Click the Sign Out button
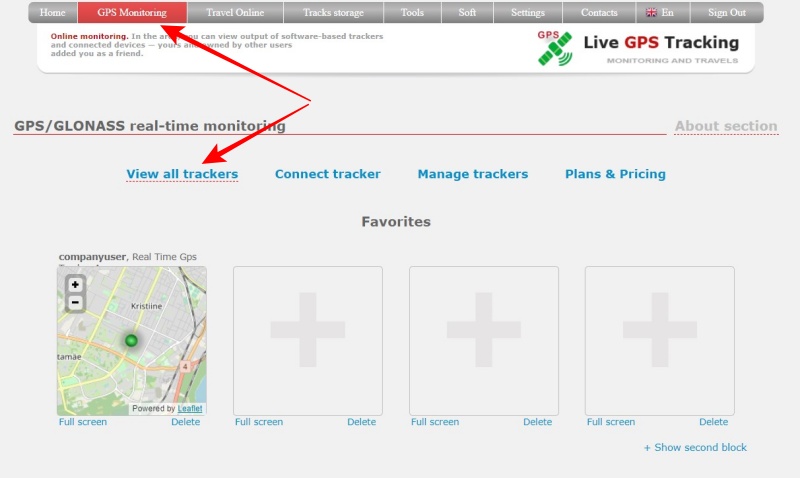This screenshot has height=478, width=800. tap(727, 13)
